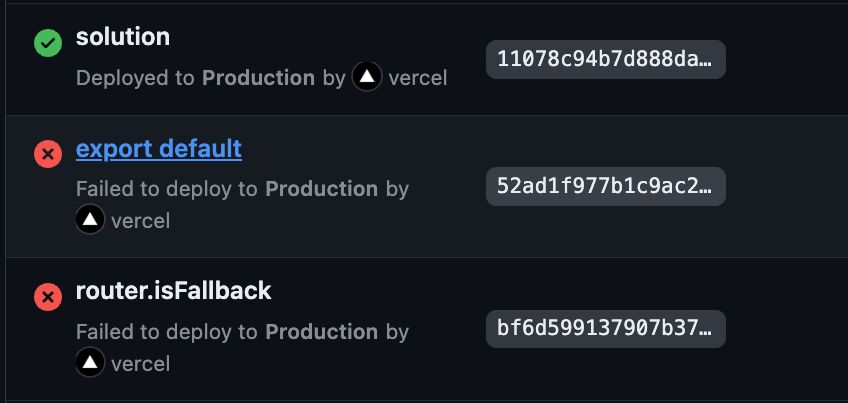Screen dimensions: 848x403
Task: Click the vercel avatar under router.isFallback
Action: coord(90,362)
